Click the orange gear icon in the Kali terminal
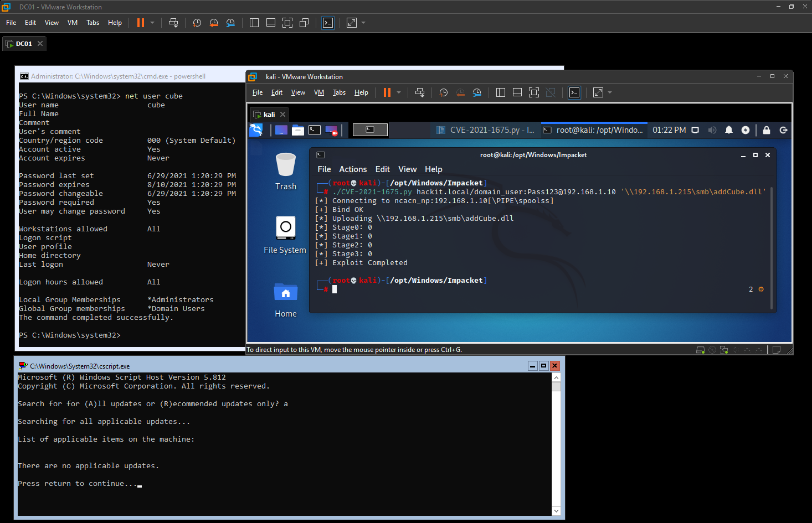 (761, 289)
